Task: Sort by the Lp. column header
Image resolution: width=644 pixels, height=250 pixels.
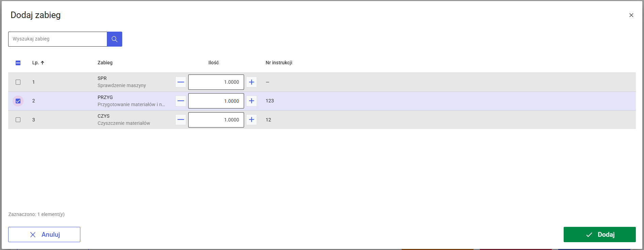Action: point(38,63)
